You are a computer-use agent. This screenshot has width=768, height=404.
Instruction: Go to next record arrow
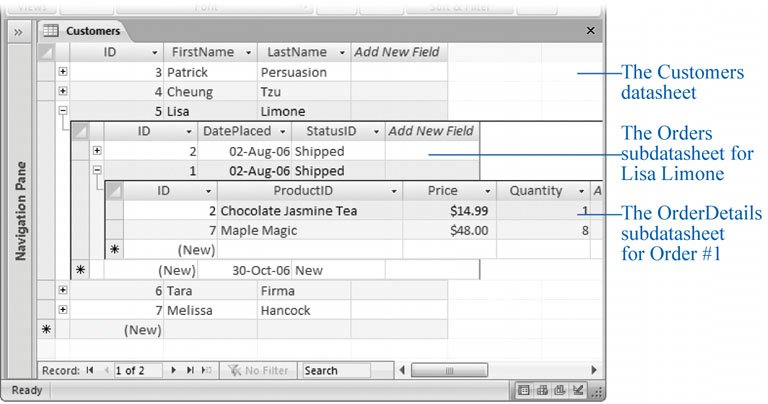tap(174, 370)
